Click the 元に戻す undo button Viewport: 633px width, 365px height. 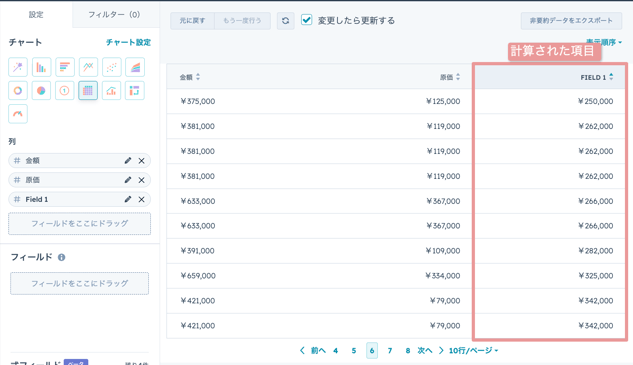pos(192,21)
